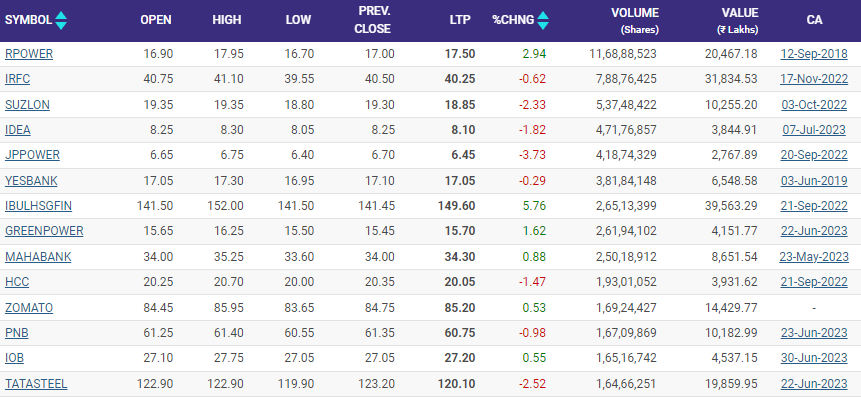The height and width of the screenshot is (401, 861).
Task: Open IBULHSGFIN quote link
Action: [x=38, y=205]
